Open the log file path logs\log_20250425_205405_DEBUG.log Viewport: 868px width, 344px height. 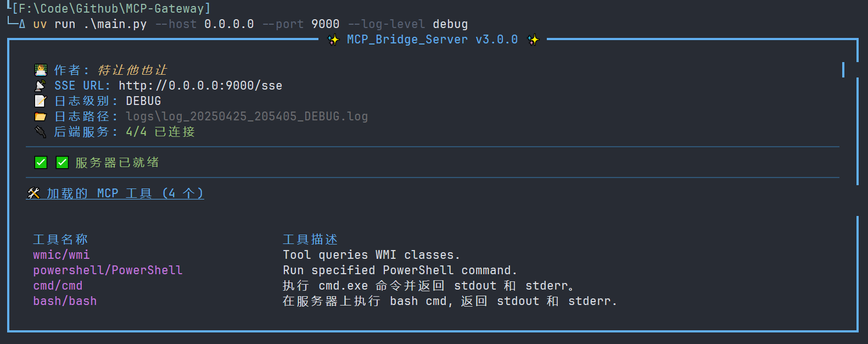click(247, 116)
